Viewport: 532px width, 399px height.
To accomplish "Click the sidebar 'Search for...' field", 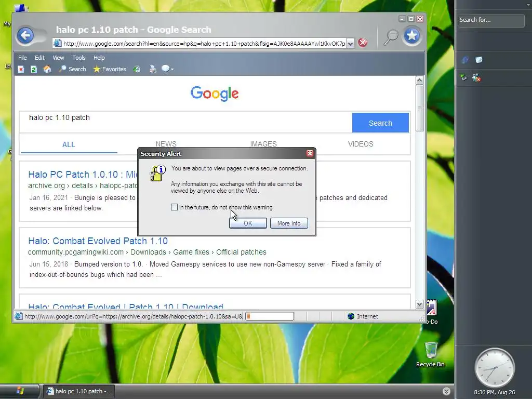I will 490,20.
